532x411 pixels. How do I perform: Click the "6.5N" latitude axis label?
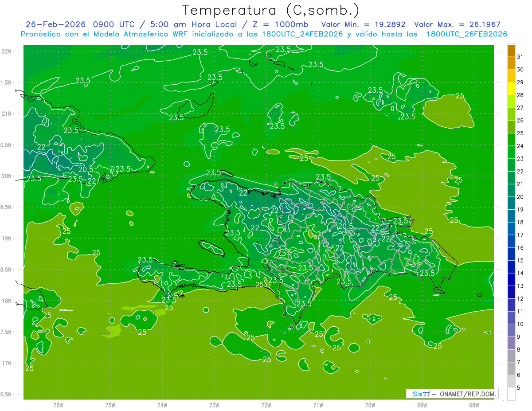[x=7, y=394]
